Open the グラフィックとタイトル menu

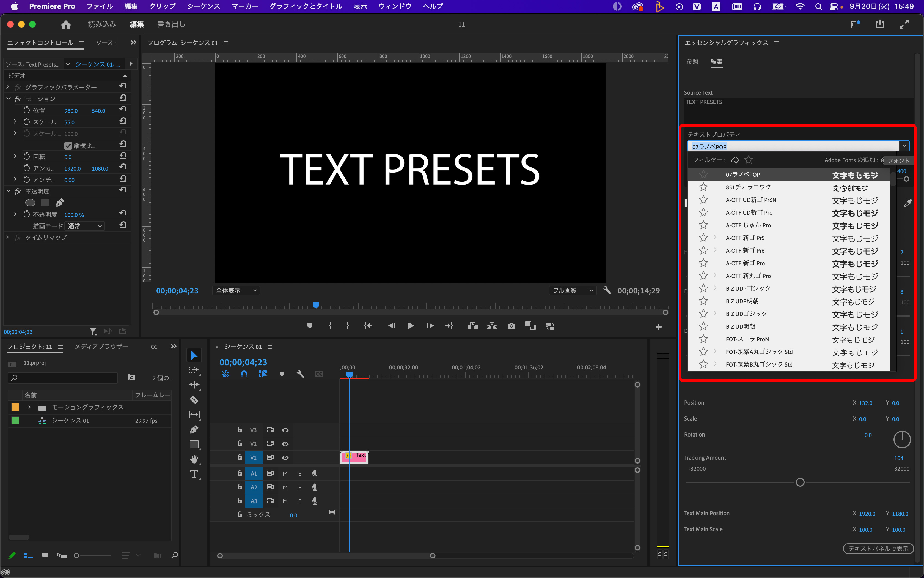[x=306, y=6]
